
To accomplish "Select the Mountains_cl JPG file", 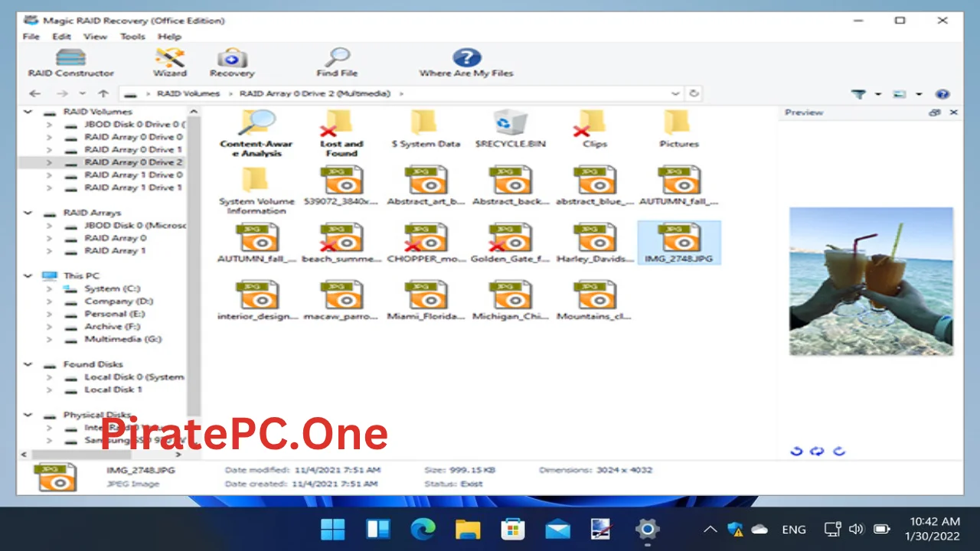I will click(595, 301).
